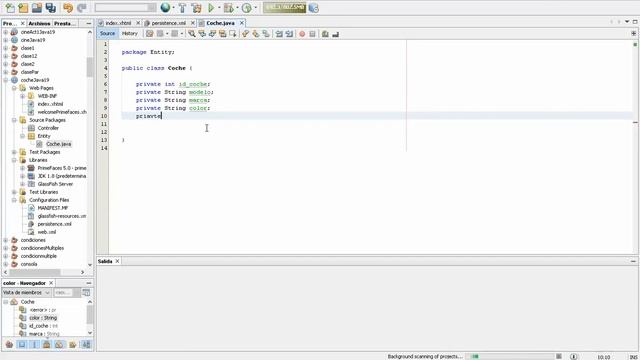Click the Last Edit icon in editor toolbar

pyautogui.click(x=149, y=34)
